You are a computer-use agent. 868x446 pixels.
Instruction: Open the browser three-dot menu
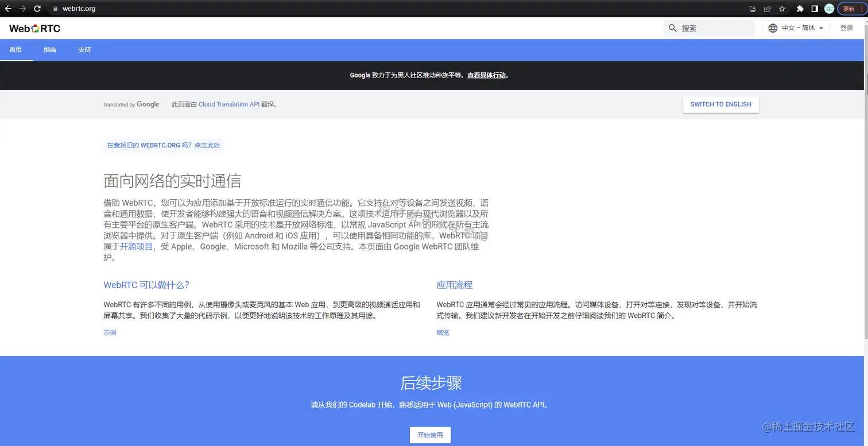(863, 9)
